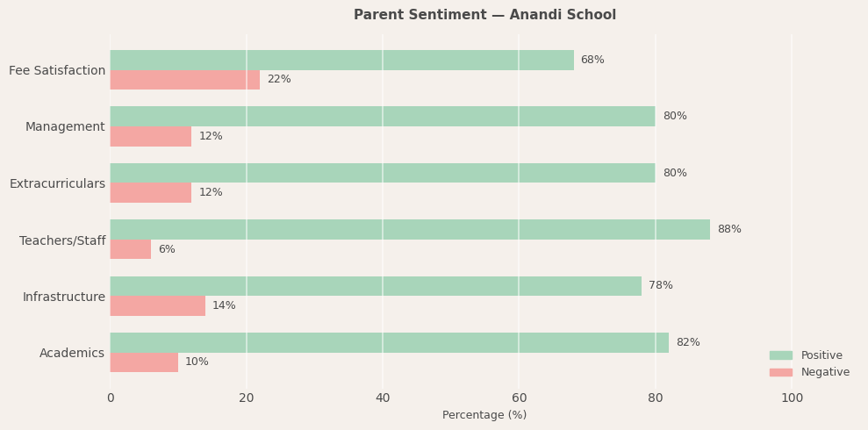Select the Positive legend label
Screen dimensions: 868x430
pyautogui.click(x=821, y=355)
